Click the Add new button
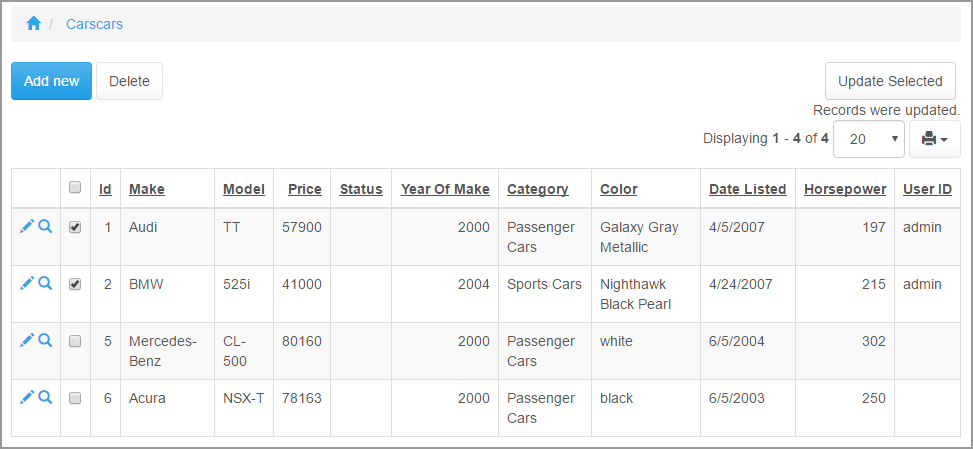The width and height of the screenshot is (973, 449). (x=51, y=81)
